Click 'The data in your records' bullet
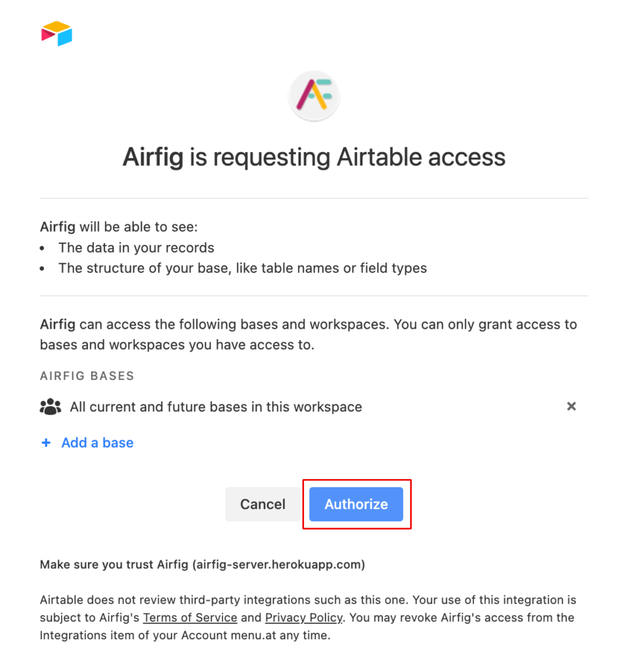This screenshot has width=623, height=672. (x=137, y=247)
